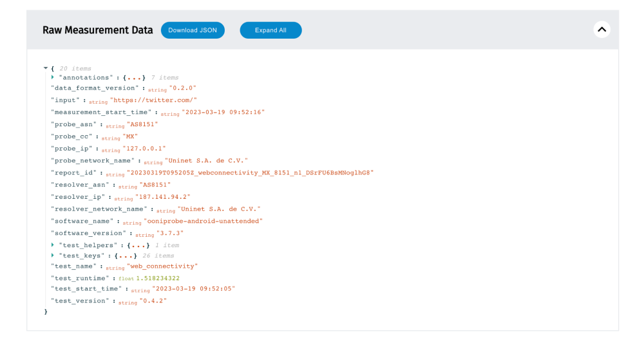Click the Download JSON button
This screenshot has height=345, width=644.
193,30
